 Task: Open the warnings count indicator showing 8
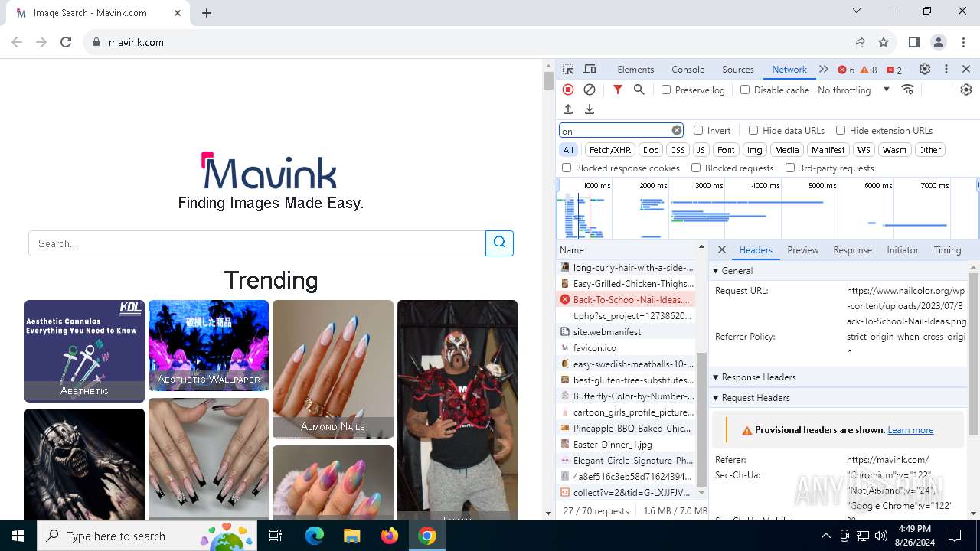[869, 70]
